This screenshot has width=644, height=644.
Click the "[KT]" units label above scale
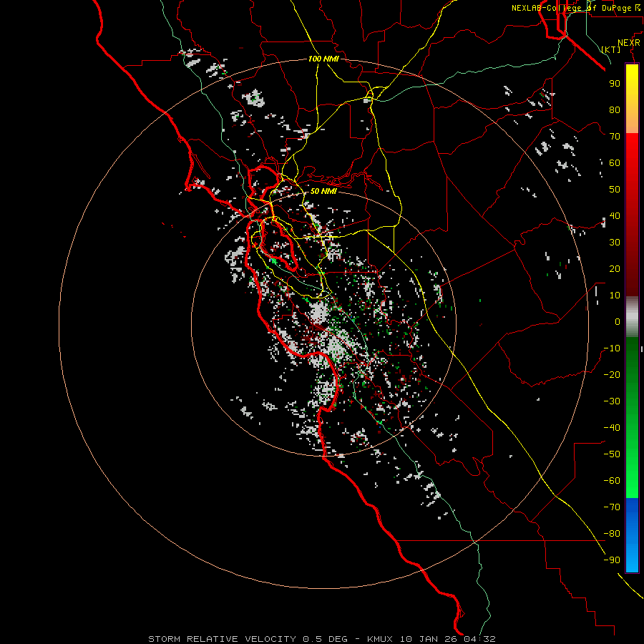pos(611,49)
